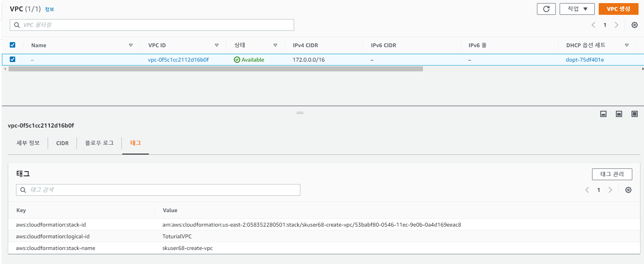The width and height of the screenshot is (644, 264).
Task: Click the Key column header
Action: tap(21, 210)
